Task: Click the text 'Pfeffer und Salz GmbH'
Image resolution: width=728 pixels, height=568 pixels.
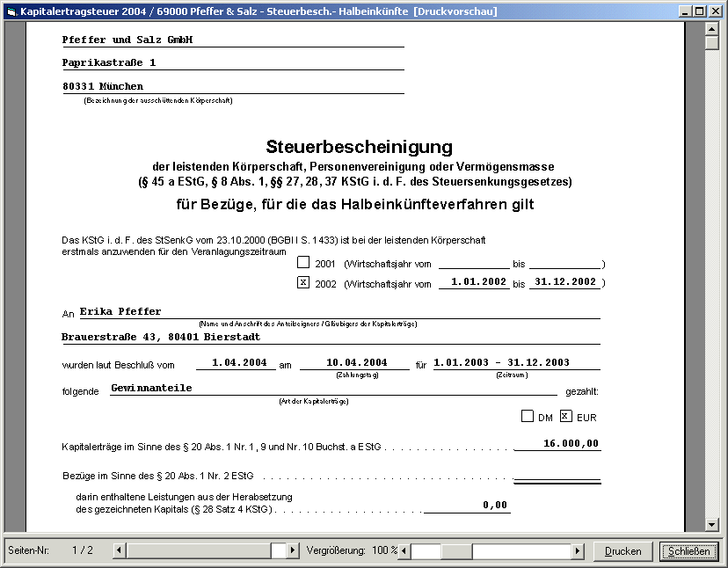Action: pyautogui.click(x=127, y=40)
